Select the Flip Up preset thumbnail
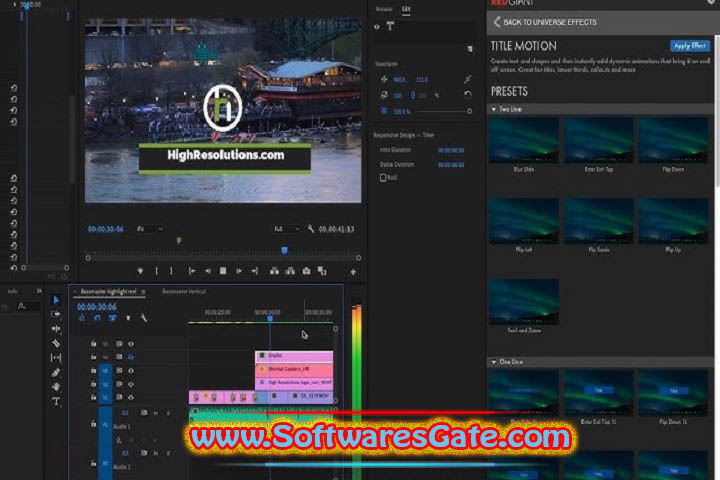Viewport: 720px width, 480px height. (673, 221)
